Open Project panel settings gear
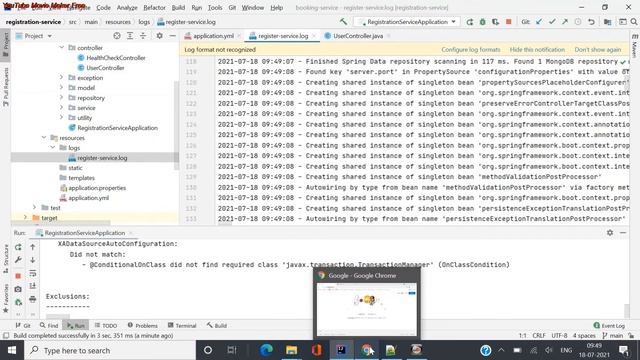The height and width of the screenshot is (360, 640). point(160,36)
